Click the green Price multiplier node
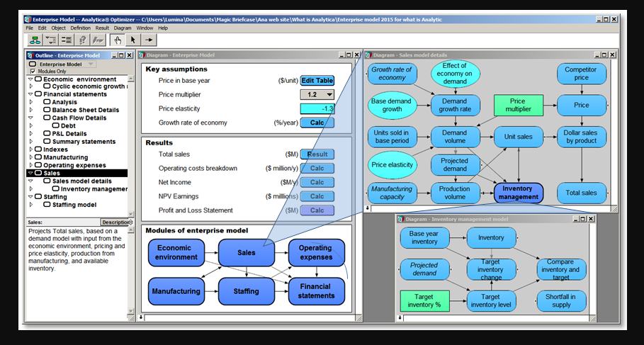644x345 pixels. click(517, 106)
